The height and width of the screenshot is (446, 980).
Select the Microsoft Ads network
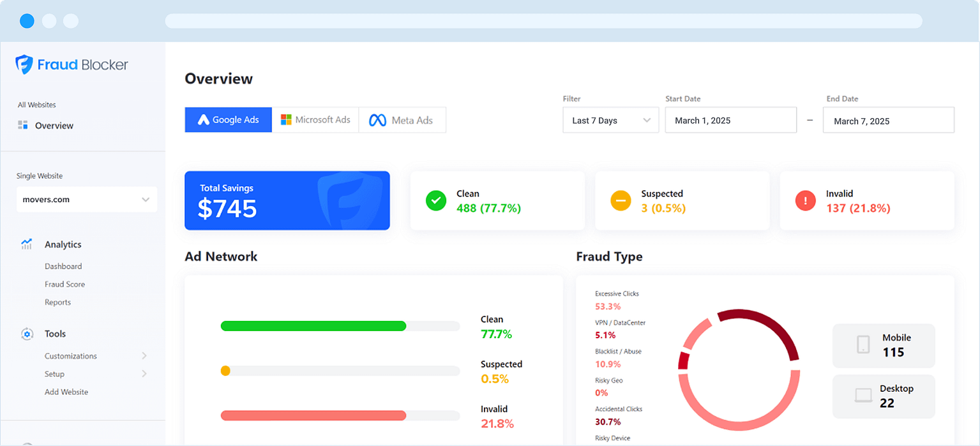[316, 119]
